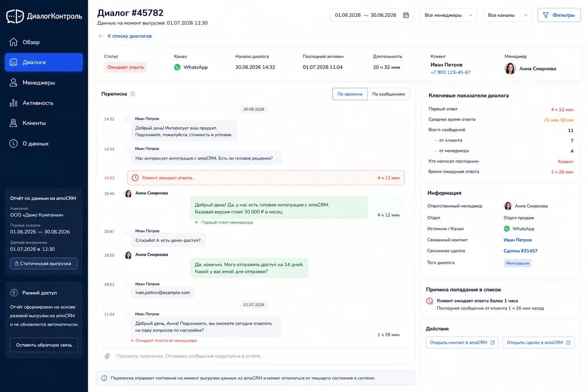This screenshot has height=392, width=588.
Task: Open the Обзор menu item
Action: pyautogui.click(x=44, y=42)
